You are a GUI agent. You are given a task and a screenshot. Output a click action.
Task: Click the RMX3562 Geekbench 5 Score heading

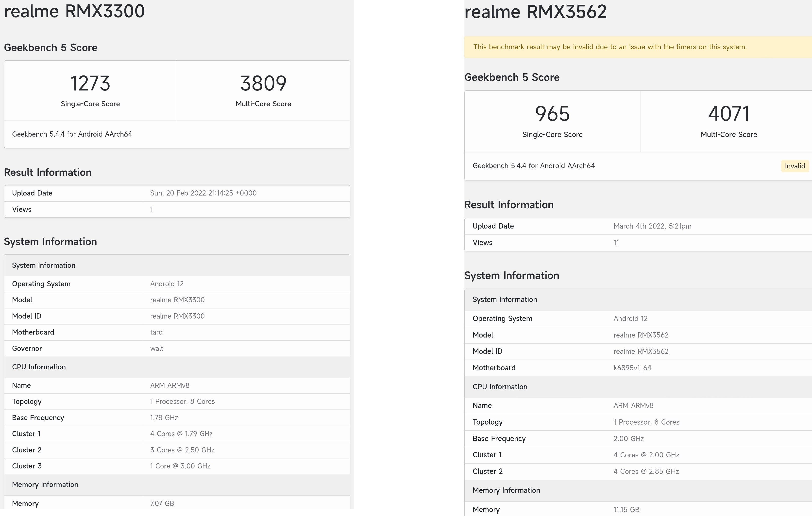[512, 77]
